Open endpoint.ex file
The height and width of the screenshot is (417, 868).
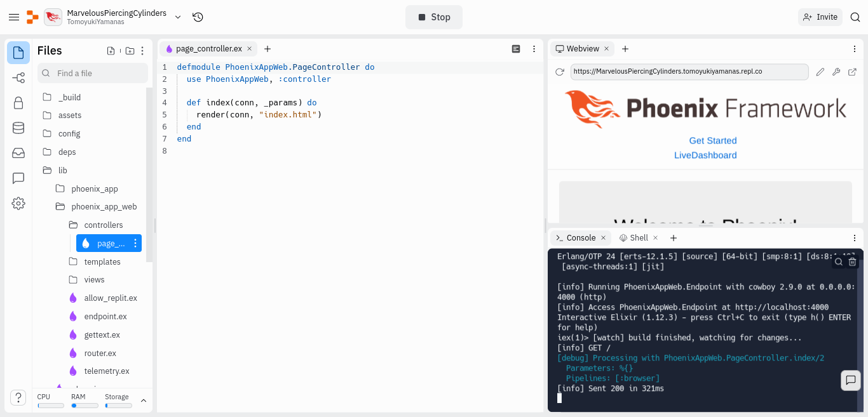104,317
